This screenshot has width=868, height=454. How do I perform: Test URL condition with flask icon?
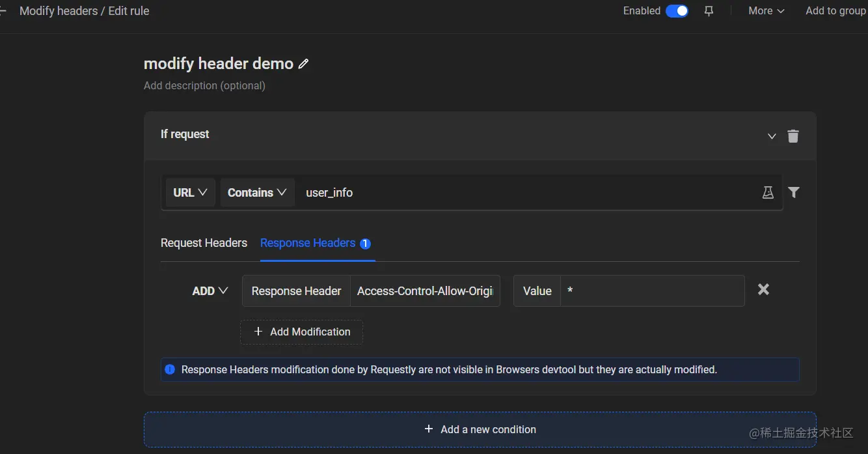(x=768, y=193)
